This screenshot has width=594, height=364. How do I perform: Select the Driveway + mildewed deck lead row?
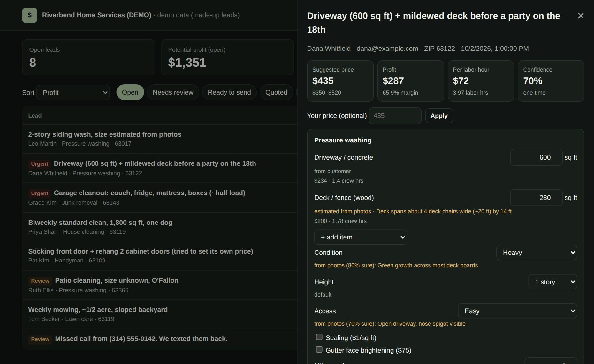pyautogui.click(x=160, y=168)
